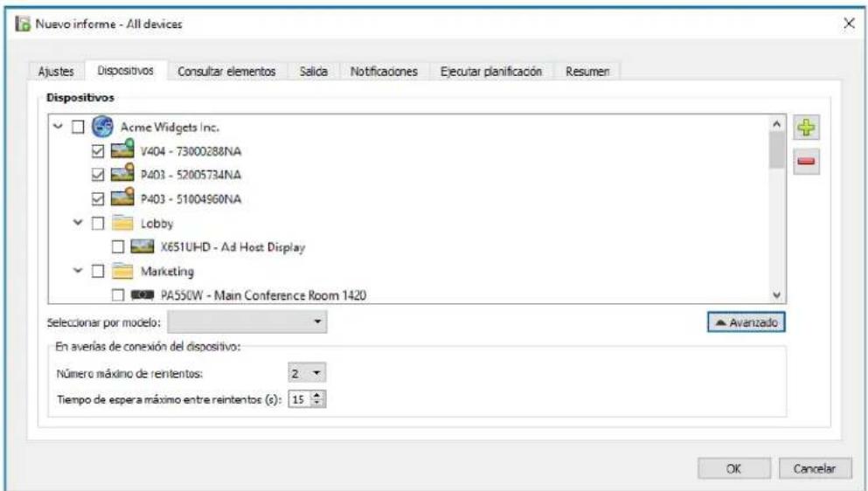Go to the Notificaciones tab
Viewport: 868px width, 491px height.
(384, 72)
